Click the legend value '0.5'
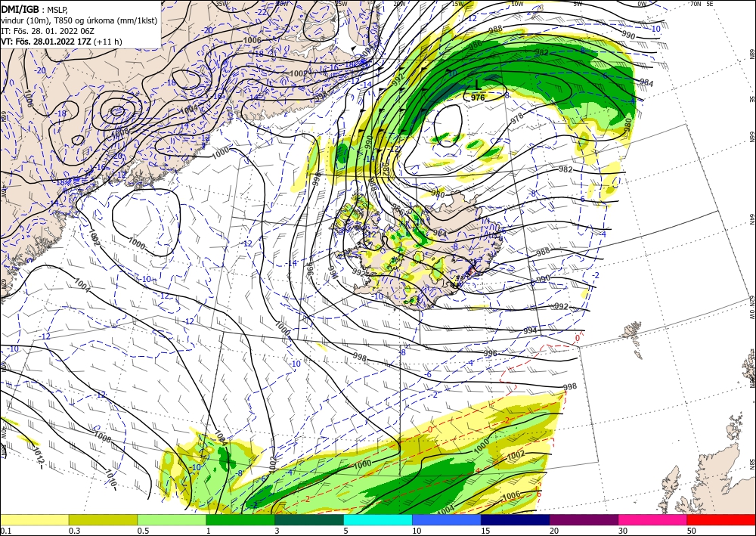 143,531
